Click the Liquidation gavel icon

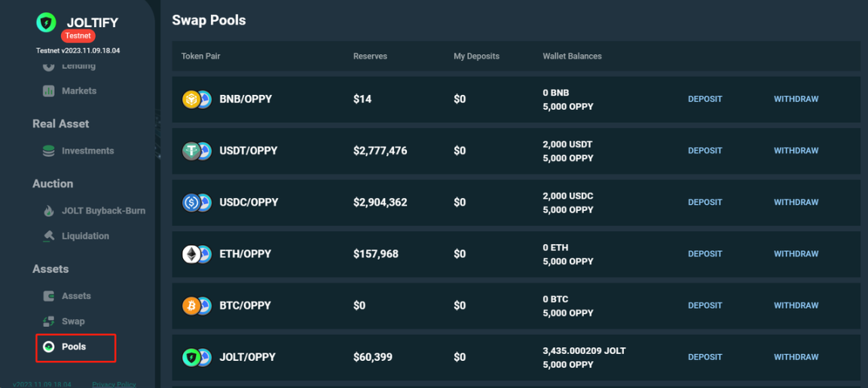(49, 236)
